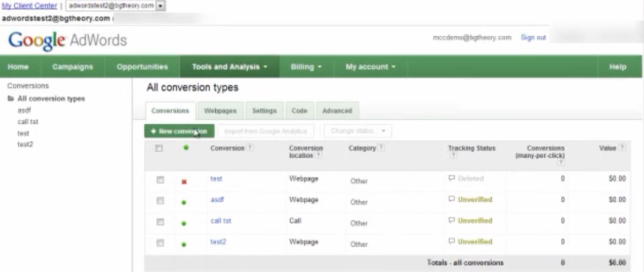Open the account selector dropdown at top
This screenshot has height=272, width=644.
[116, 5]
